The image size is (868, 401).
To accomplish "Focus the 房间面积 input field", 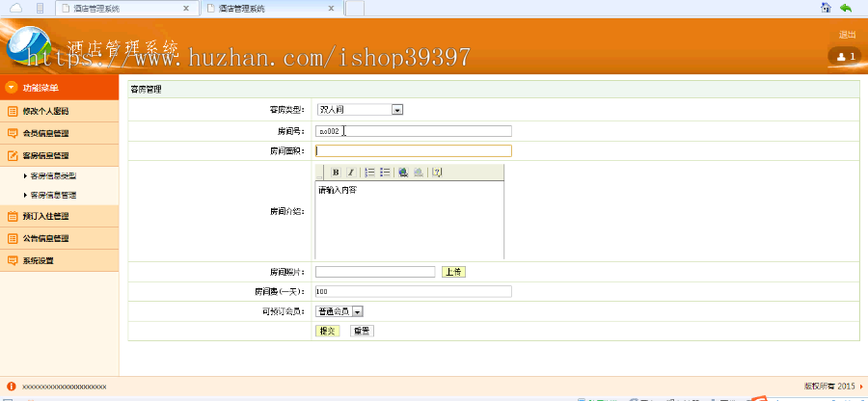I will click(414, 150).
